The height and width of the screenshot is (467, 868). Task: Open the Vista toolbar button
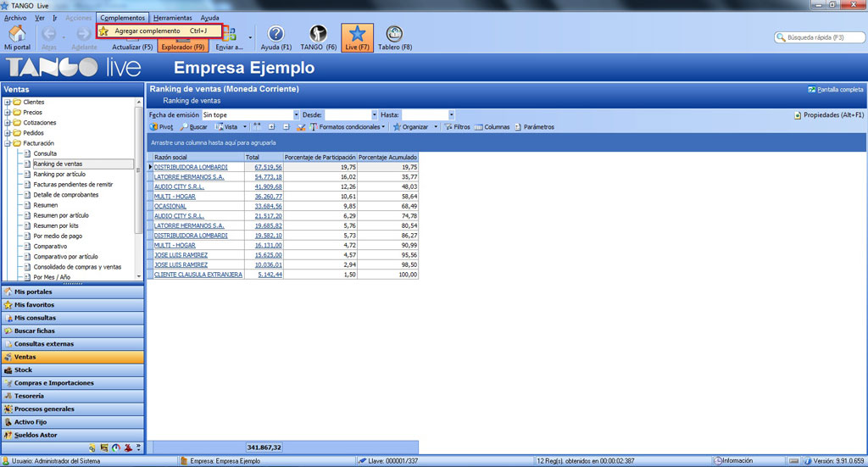pyautogui.click(x=227, y=127)
